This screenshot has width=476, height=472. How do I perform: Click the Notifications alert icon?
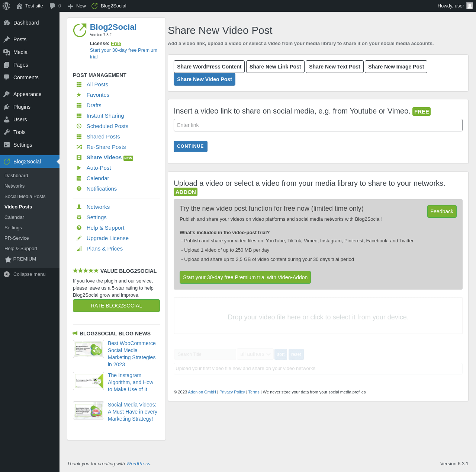(79, 189)
